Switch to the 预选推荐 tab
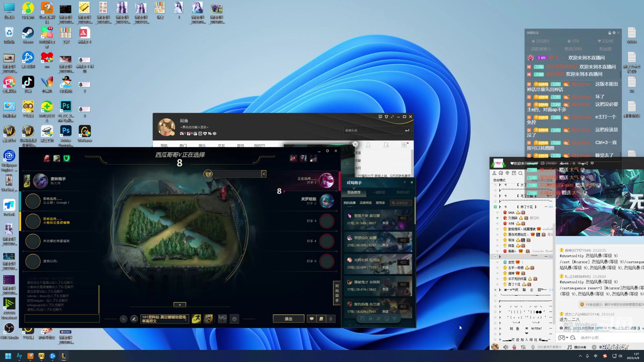Viewport: 644px width, 362px height. [x=354, y=192]
